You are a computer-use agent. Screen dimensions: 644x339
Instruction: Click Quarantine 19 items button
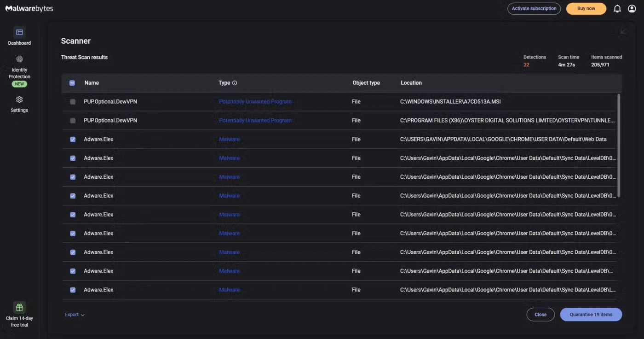coord(591,315)
